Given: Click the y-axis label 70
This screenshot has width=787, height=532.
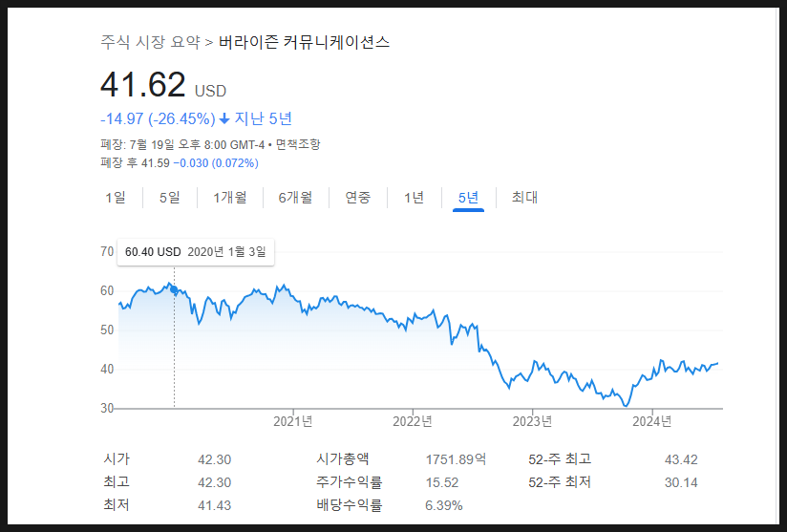Looking at the screenshot, I should click(x=107, y=251).
